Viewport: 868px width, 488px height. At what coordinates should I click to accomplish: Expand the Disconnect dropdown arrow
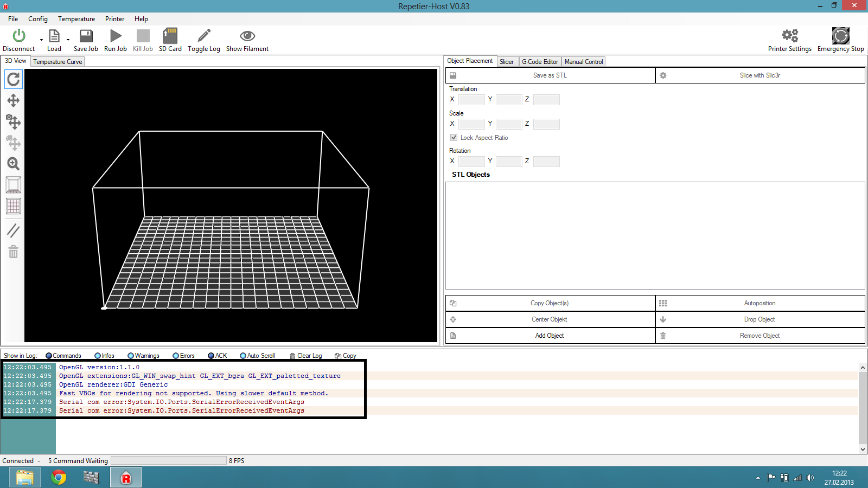click(x=41, y=40)
